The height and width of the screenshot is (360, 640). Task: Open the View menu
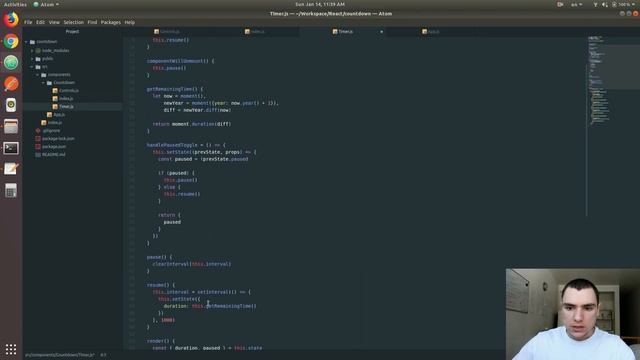coord(54,22)
